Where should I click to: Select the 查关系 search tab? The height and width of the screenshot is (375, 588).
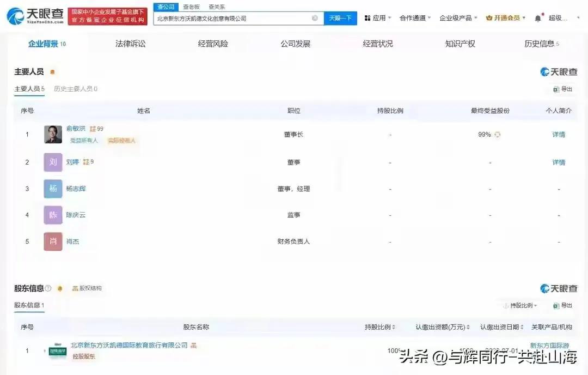click(x=217, y=7)
